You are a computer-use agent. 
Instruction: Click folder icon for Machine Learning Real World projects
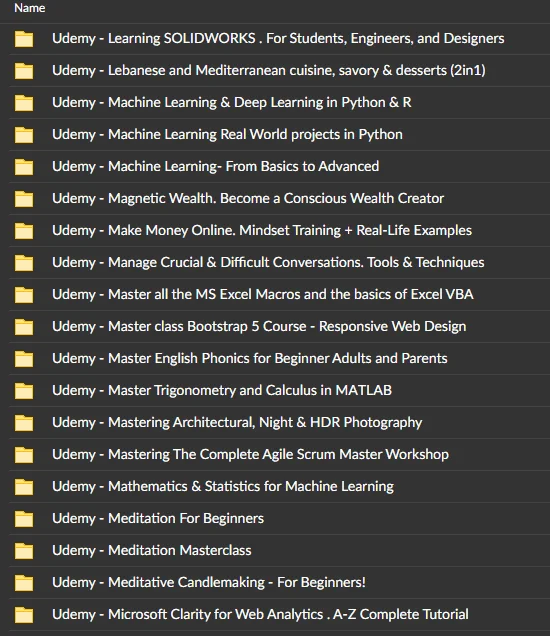click(24, 135)
